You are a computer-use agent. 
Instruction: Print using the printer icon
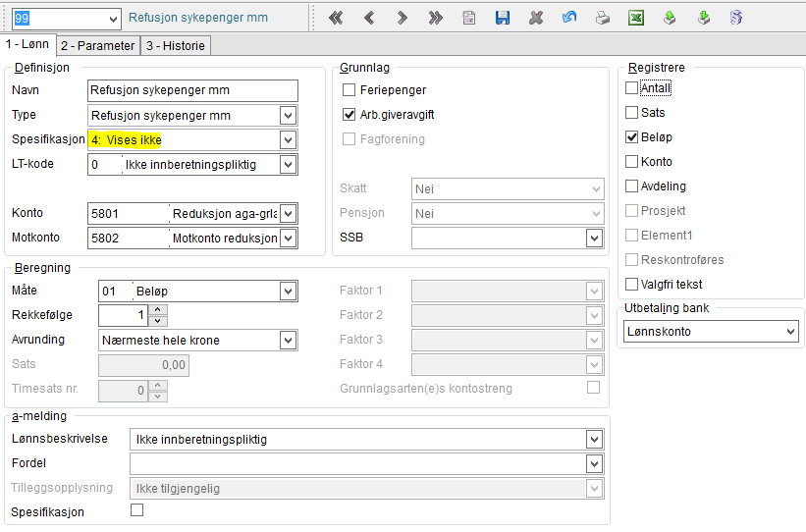(603, 18)
